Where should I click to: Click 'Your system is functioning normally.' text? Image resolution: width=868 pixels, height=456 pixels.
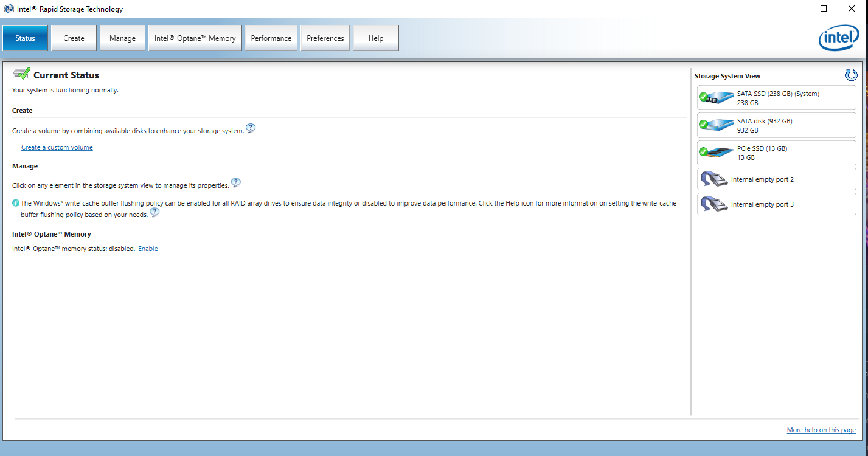coord(65,90)
